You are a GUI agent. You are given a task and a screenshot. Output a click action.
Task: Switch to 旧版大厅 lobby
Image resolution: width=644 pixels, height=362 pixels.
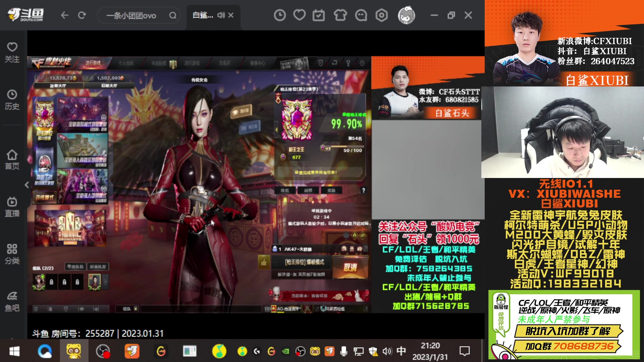[x=109, y=86]
